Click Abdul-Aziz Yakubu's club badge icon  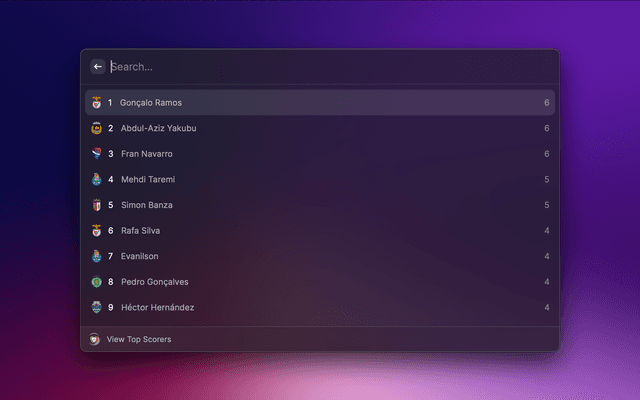[96, 128]
